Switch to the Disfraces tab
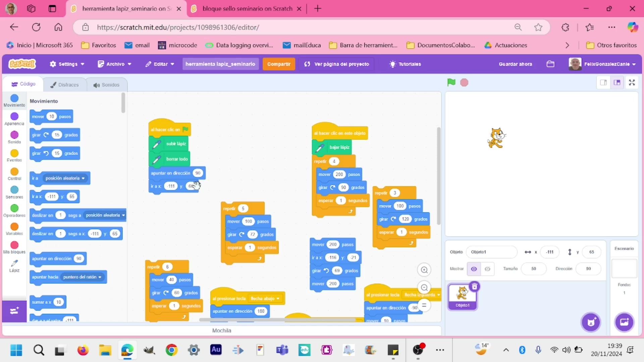This screenshot has height=362, width=644. (x=65, y=85)
